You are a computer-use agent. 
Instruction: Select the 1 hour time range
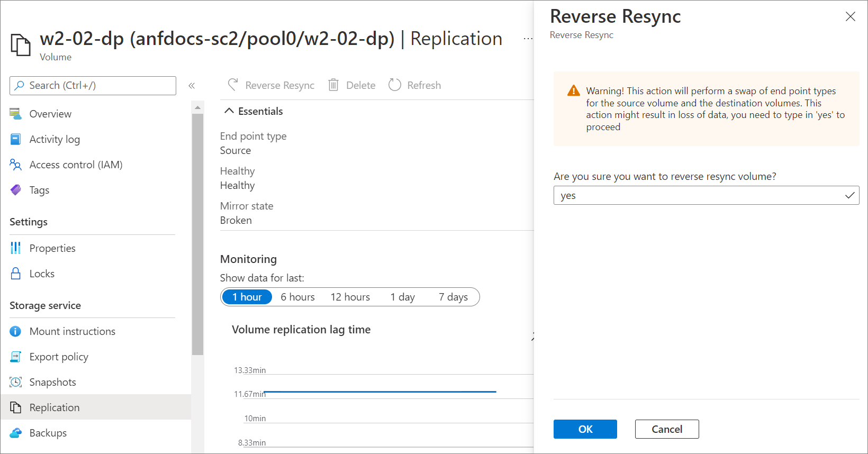(247, 297)
